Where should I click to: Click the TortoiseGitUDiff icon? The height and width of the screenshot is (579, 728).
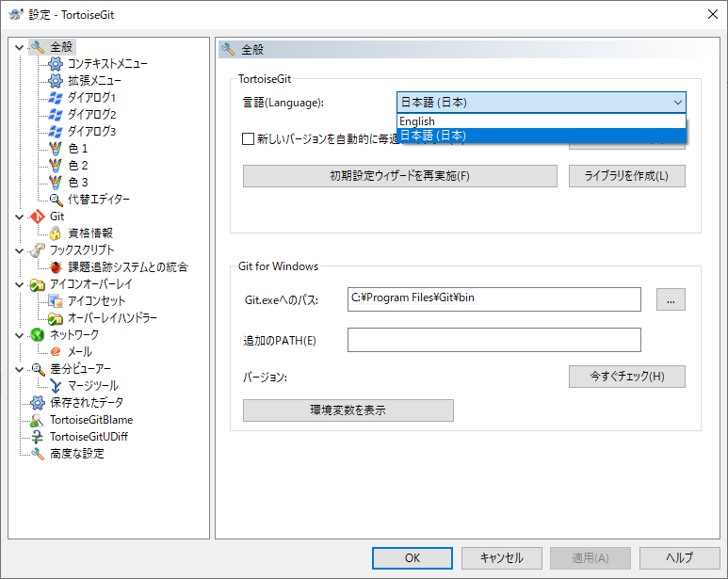(x=37, y=437)
